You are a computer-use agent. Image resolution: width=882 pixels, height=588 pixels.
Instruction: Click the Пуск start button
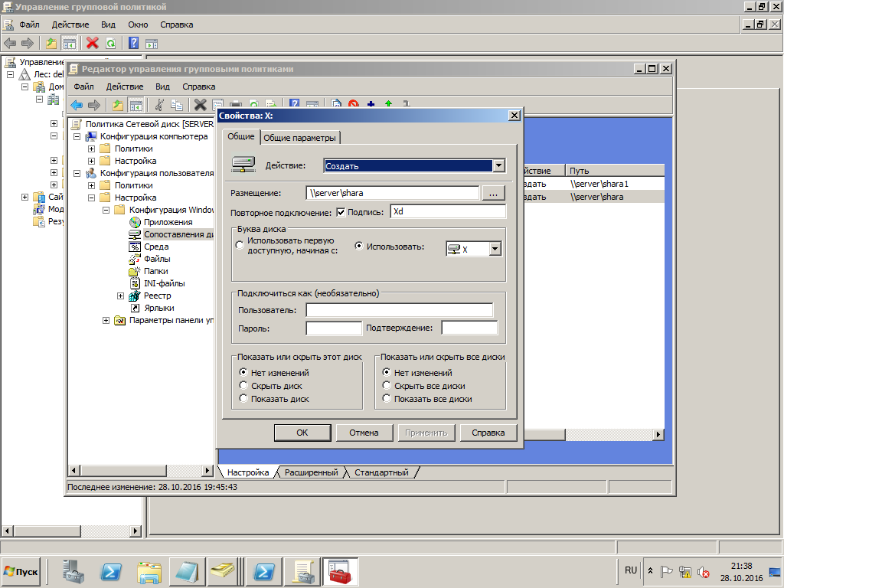21,572
